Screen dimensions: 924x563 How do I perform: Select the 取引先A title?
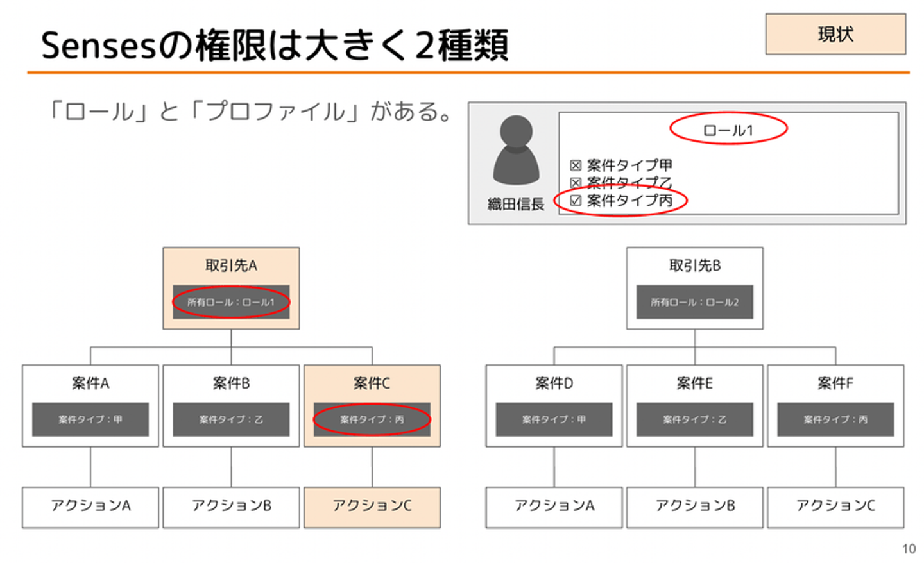tap(231, 265)
